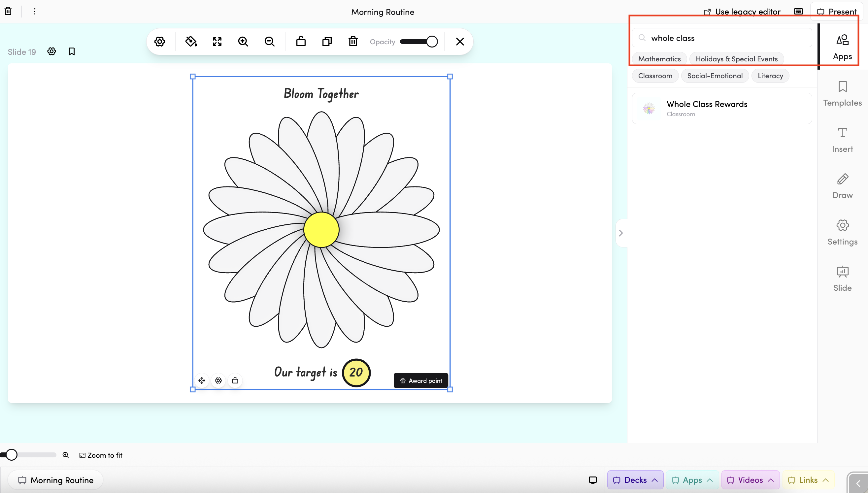Delete element using toolbar trash icon

click(x=353, y=42)
